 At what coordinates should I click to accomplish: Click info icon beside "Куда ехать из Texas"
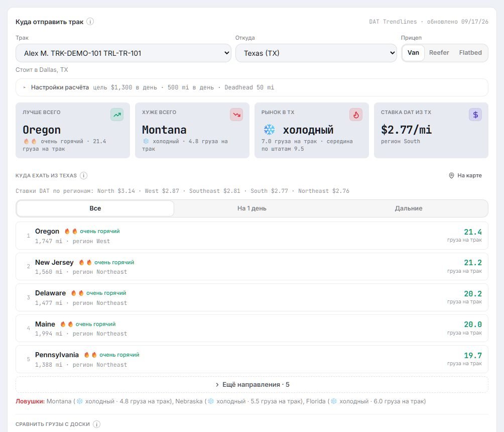pos(83,175)
